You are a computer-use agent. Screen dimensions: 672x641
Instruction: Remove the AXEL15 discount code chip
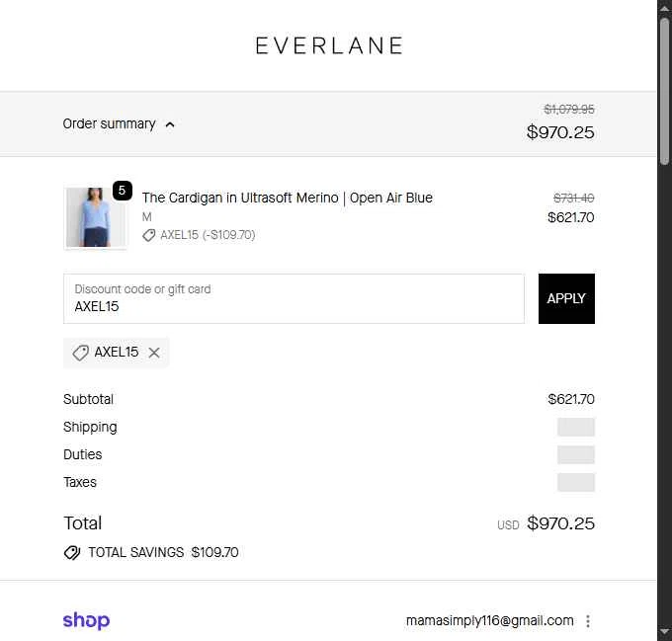coord(154,353)
